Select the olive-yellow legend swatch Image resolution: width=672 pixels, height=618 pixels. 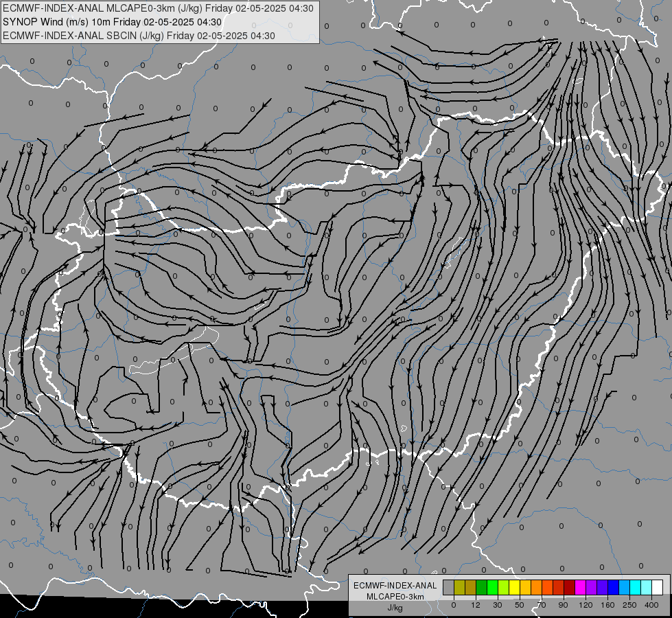pyautogui.click(x=459, y=587)
